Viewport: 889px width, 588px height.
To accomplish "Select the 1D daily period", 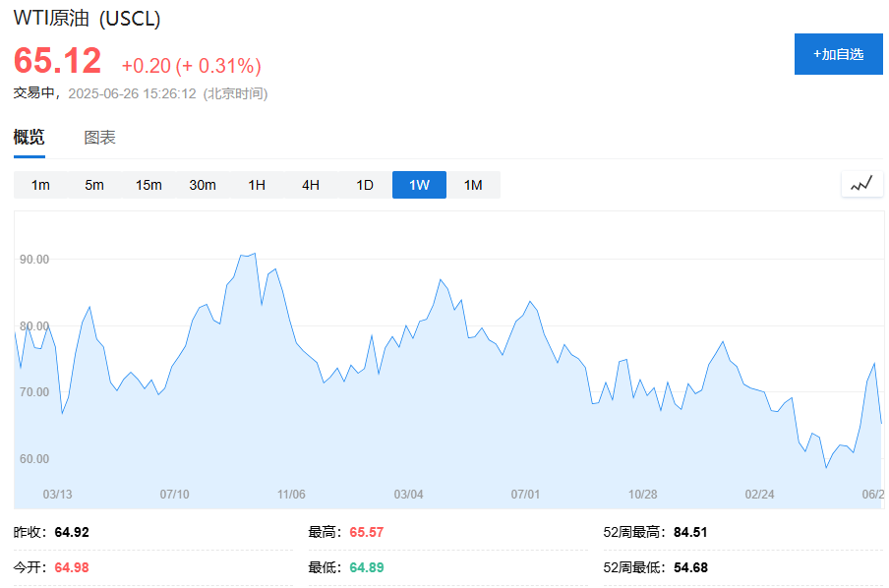I will [365, 185].
